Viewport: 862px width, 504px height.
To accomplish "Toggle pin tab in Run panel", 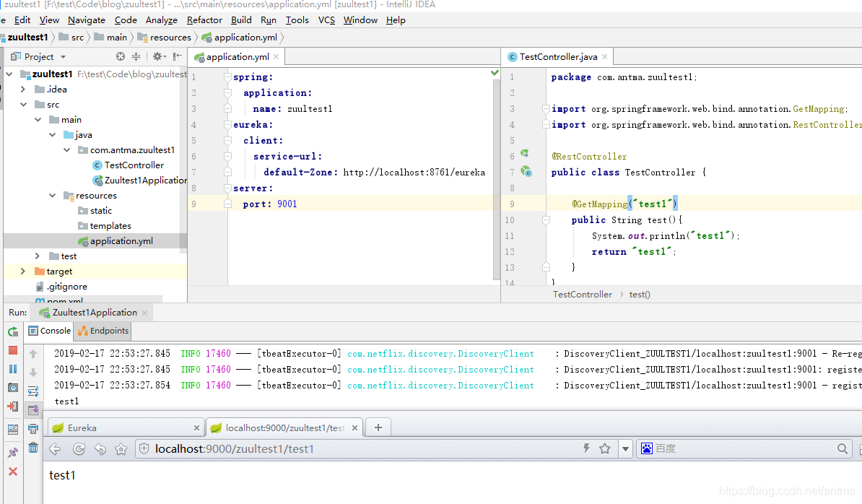I will coord(13,453).
